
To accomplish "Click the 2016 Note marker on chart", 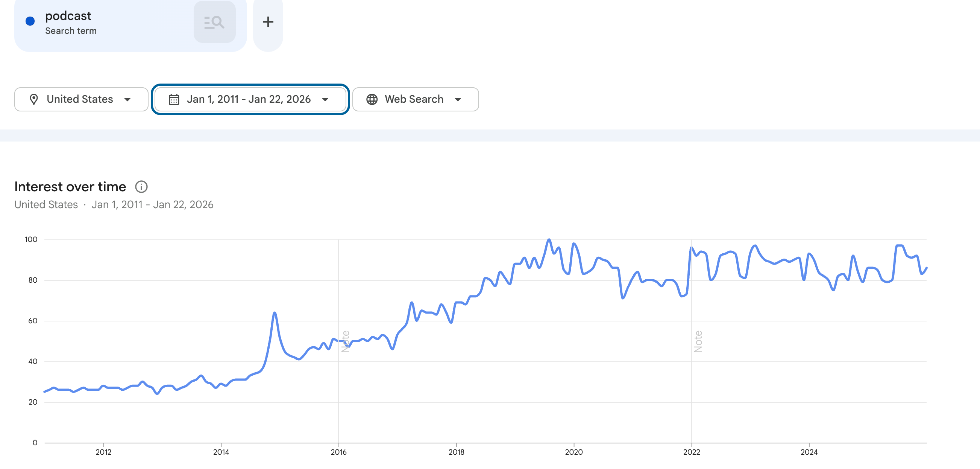I will [x=345, y=341].
